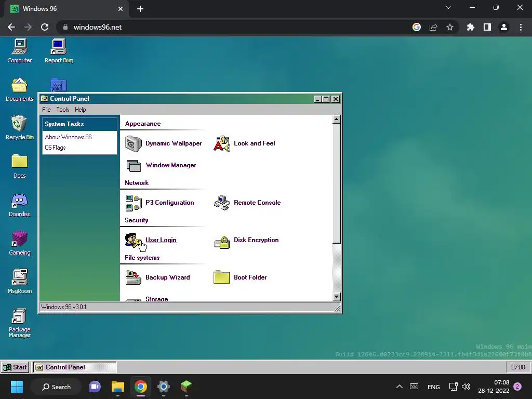Open OS Flags in System Tasks
The width and height of the screenshot is (532, 399).
click(55, 148)
